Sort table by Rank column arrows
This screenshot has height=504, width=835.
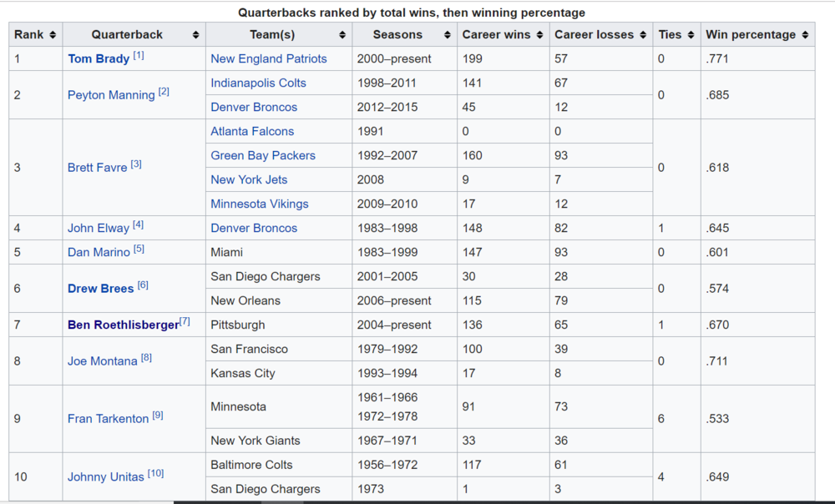(x=52, y=35)
